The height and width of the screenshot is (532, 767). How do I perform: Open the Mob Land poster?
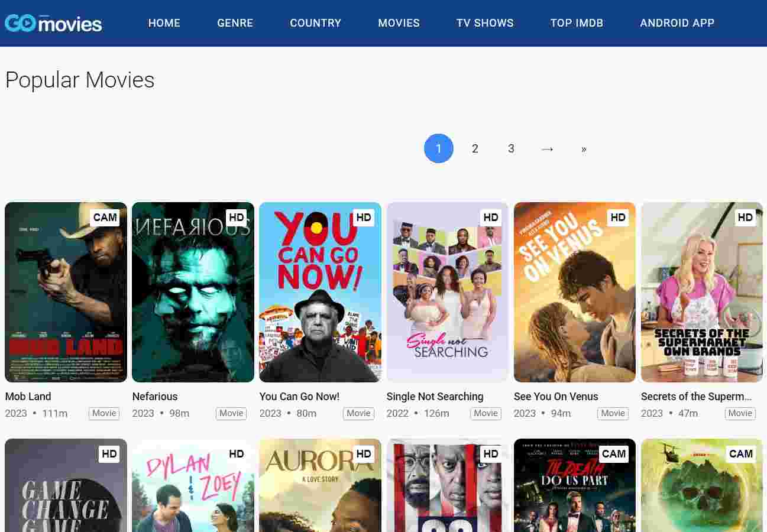(66, 292)
